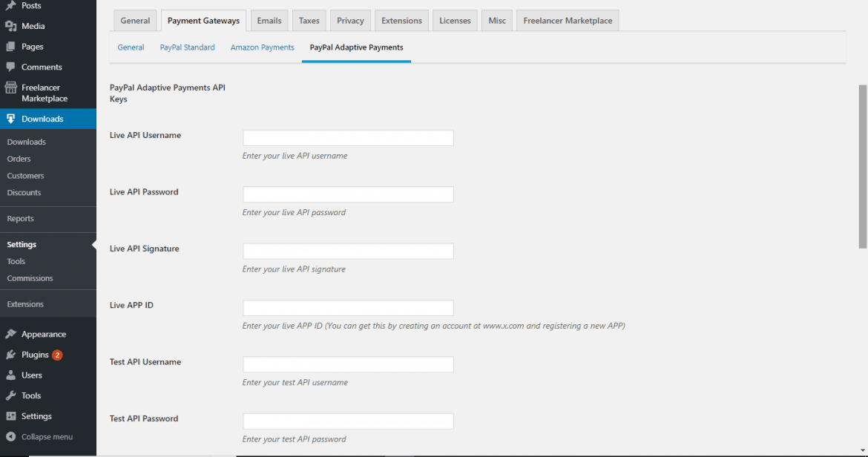
Task: Focus the Live APP ID input
Action: pos(348,308)
